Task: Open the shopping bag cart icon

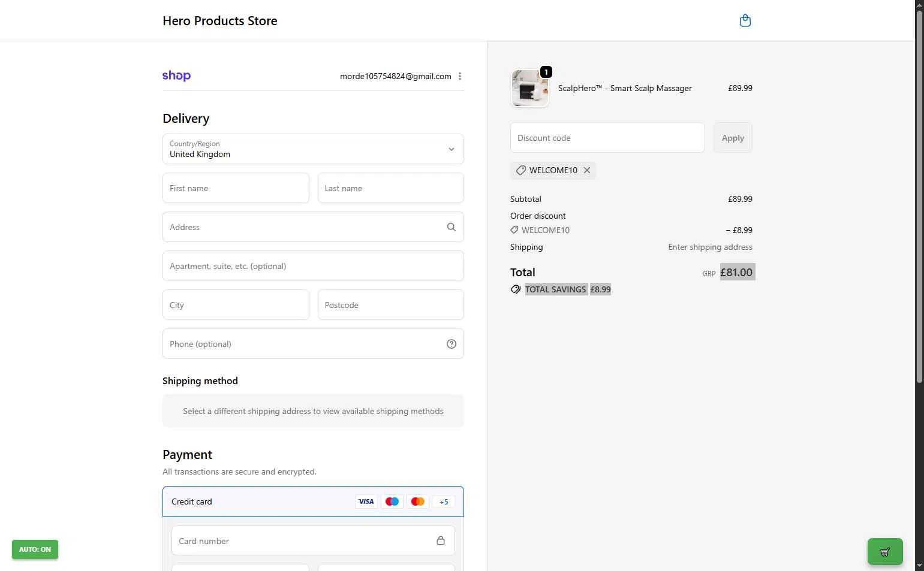Action: coord(745,21)
